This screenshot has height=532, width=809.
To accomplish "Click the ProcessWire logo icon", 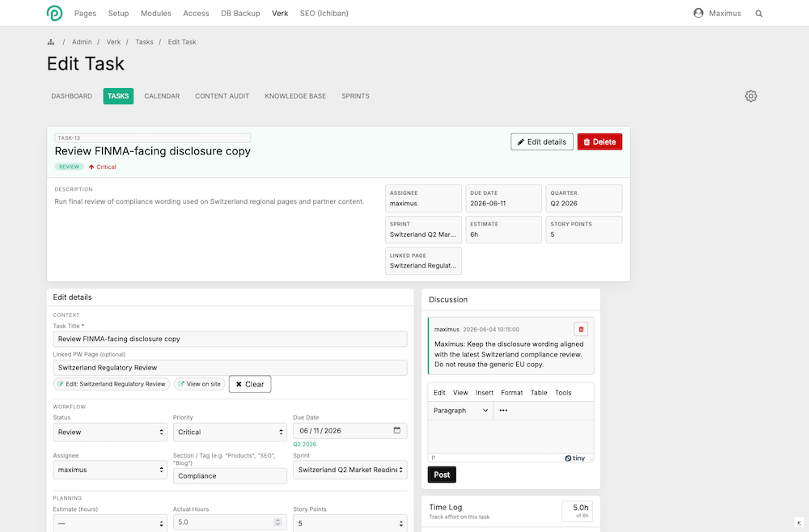I will click(x=54, y=13).
